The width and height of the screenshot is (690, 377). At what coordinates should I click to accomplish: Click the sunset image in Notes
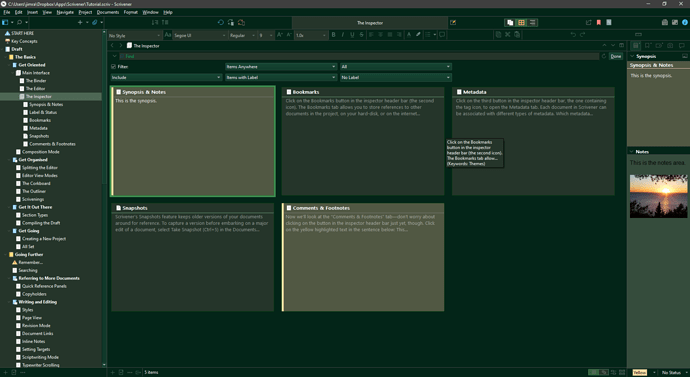click(658, 196)
